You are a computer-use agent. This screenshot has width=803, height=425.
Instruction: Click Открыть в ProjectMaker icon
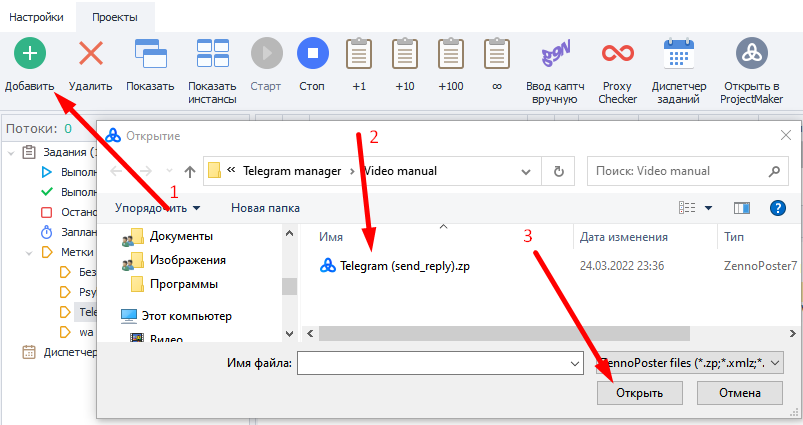752,53
